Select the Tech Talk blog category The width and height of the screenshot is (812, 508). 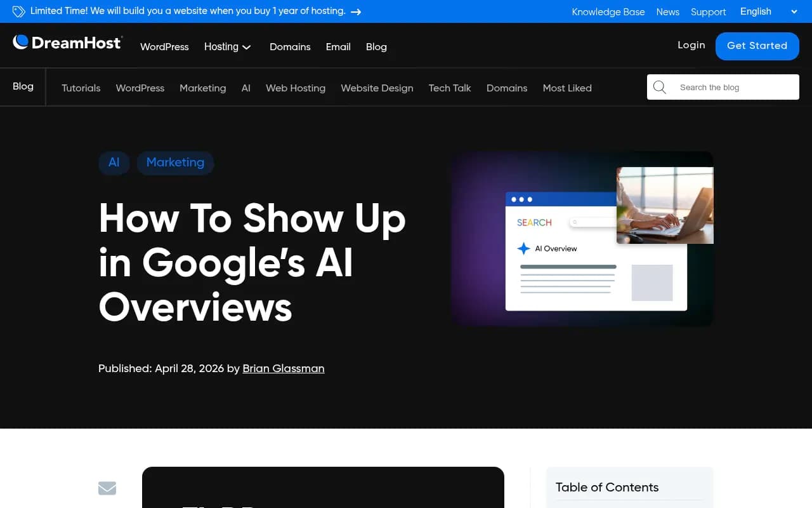tap(450, 88)
